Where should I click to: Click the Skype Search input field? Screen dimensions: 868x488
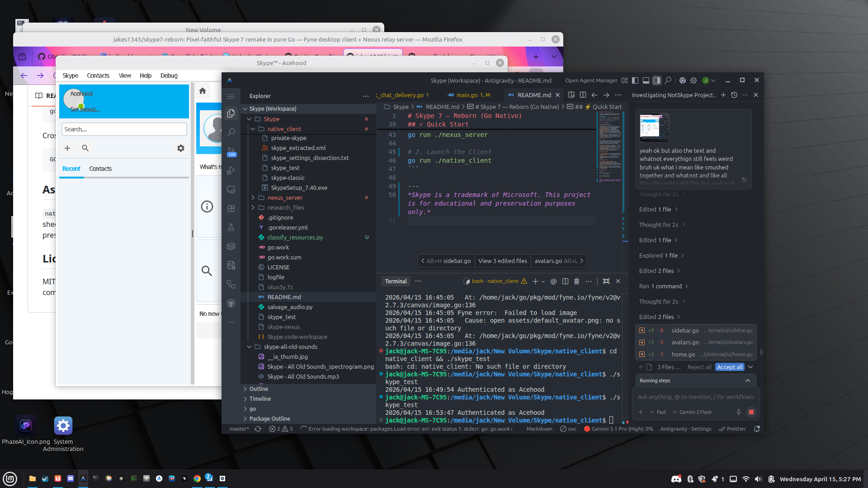click(x=124, y=129)
